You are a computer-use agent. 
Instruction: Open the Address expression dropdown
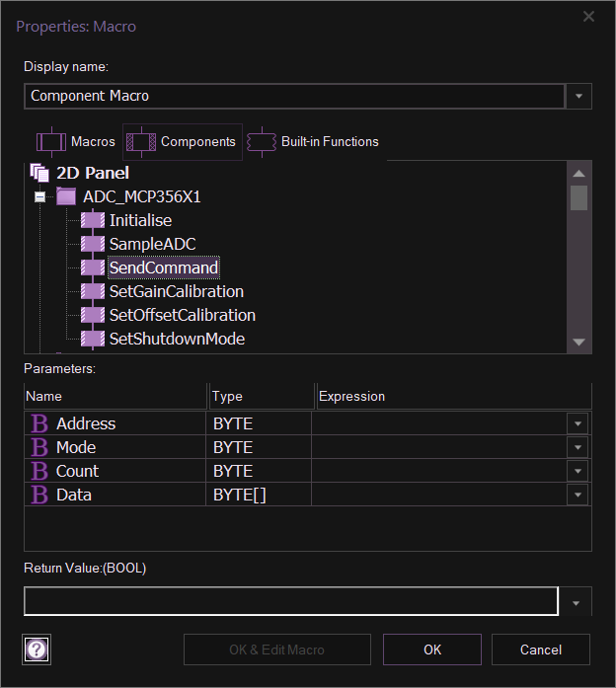tap(577, 423)
